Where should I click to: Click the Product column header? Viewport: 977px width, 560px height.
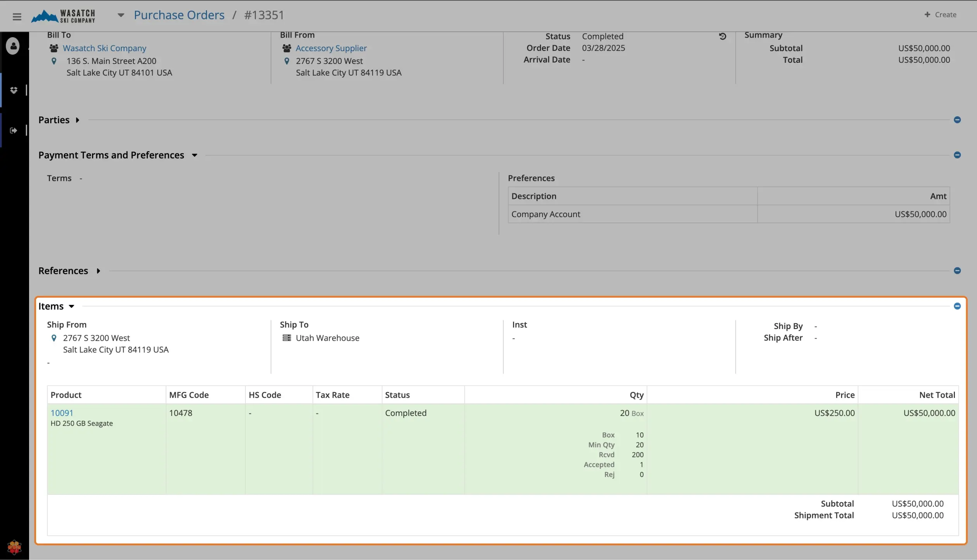[107, 395]
